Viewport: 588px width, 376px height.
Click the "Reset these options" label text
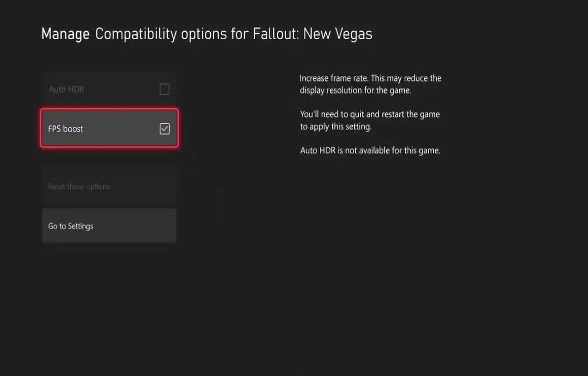(x=79, y=187)
